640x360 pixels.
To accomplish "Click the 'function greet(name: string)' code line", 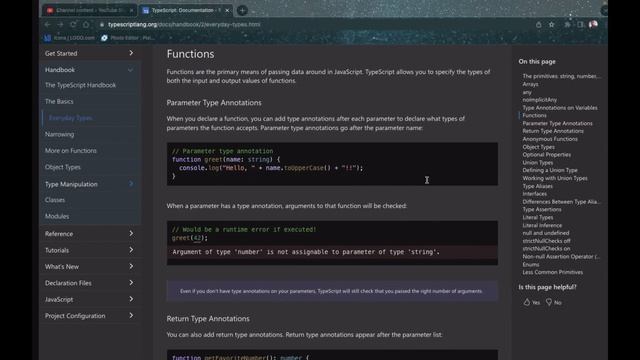I will (x=226, y=160).
